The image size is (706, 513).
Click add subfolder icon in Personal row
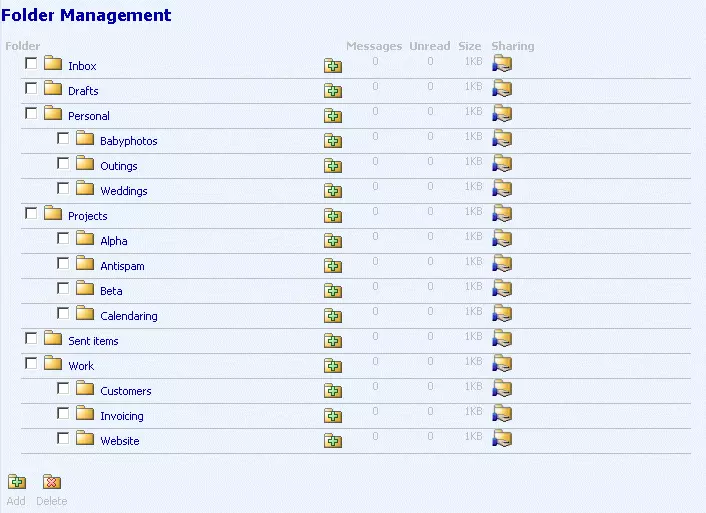[x=333, y=116]
